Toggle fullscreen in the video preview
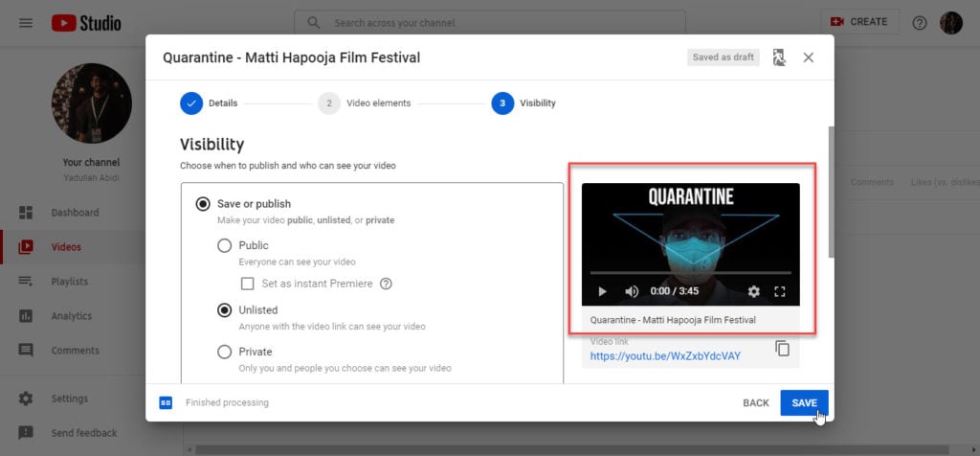The height and width of the screenshot is (456, 980). click(779, 291)
